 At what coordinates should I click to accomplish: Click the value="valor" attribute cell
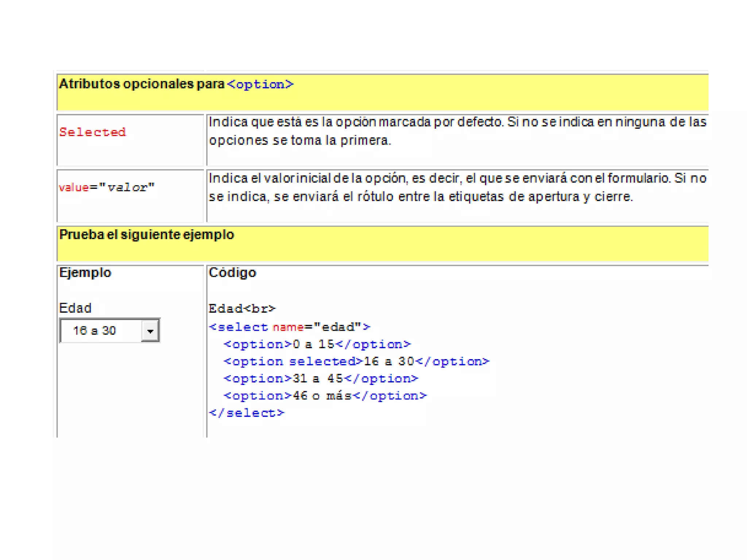[x=107, y=187]
